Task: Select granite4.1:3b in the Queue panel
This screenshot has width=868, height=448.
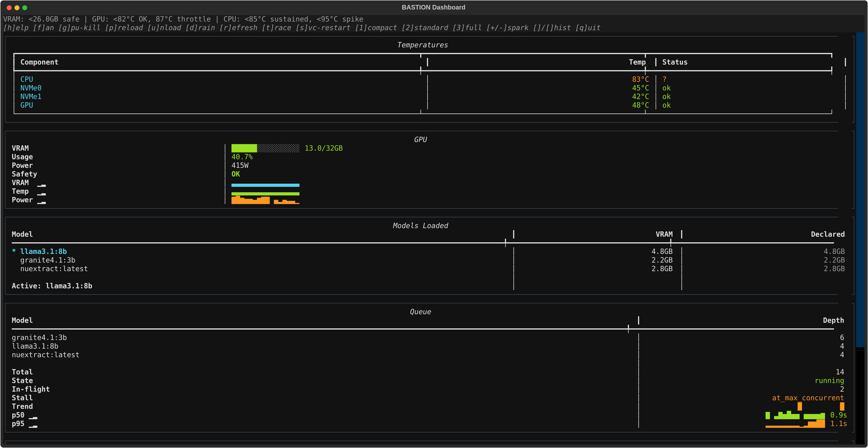Action: (x=39, y=338)
